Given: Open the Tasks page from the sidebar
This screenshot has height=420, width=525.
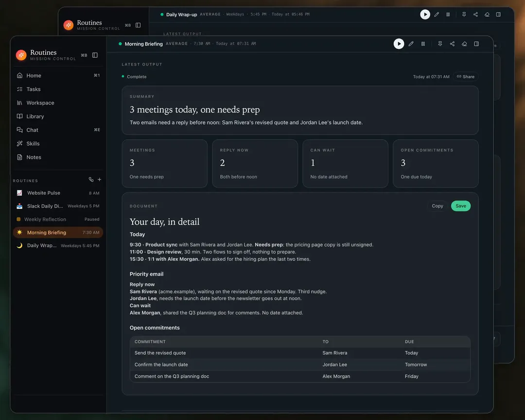Looking at the screenshot, I should pos(58,89).
